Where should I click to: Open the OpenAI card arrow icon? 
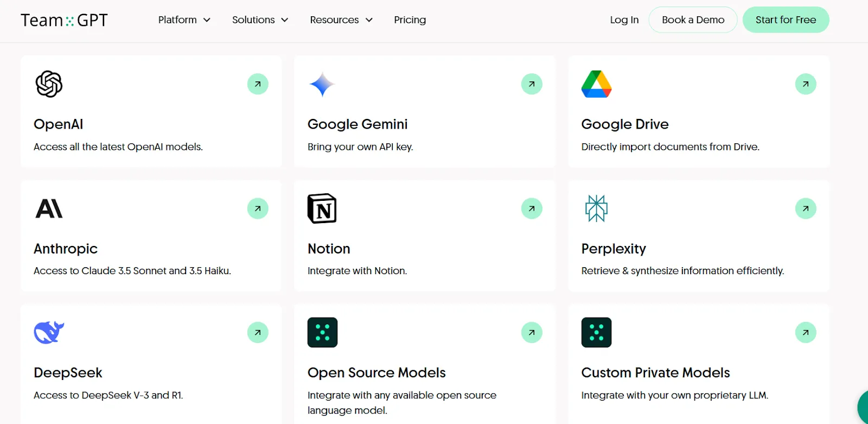tap(258, 84)
